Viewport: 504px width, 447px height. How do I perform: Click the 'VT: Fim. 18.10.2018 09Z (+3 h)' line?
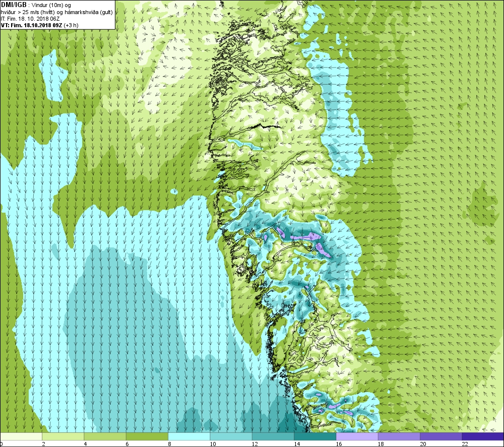pyautogui.click(x=39, y=25)
